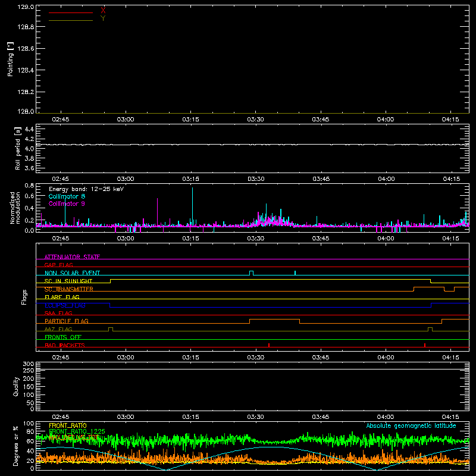Click the 128.6 value on Pointing axis
The width and height of the screenshot is (476, 476).
(x=26, y=49)
